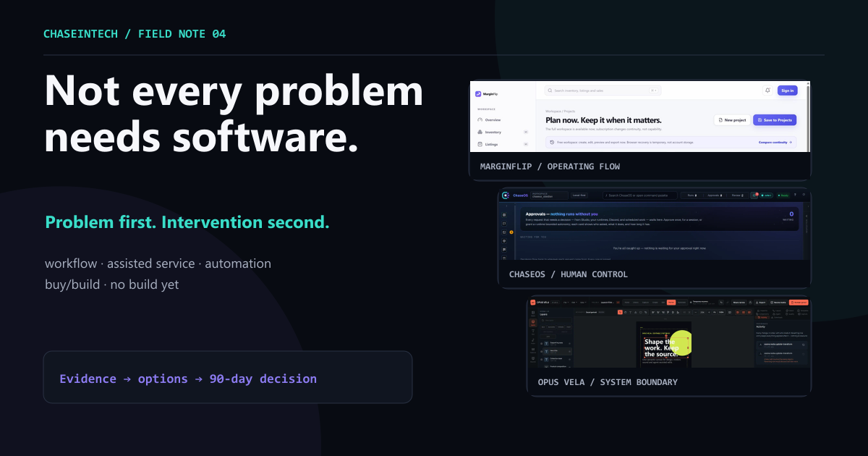
Task: Click the ChaseOS rail icon with orange badge
Action: (x=504, y=232)
